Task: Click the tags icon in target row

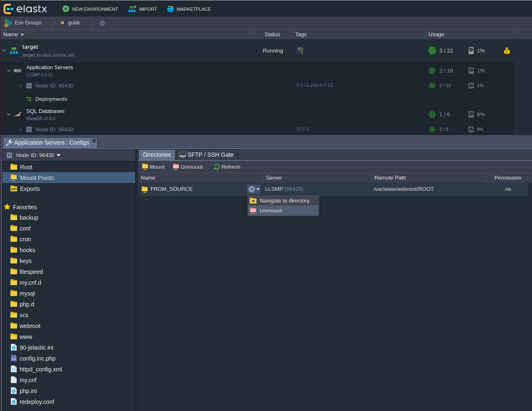Action: point(300,51)
